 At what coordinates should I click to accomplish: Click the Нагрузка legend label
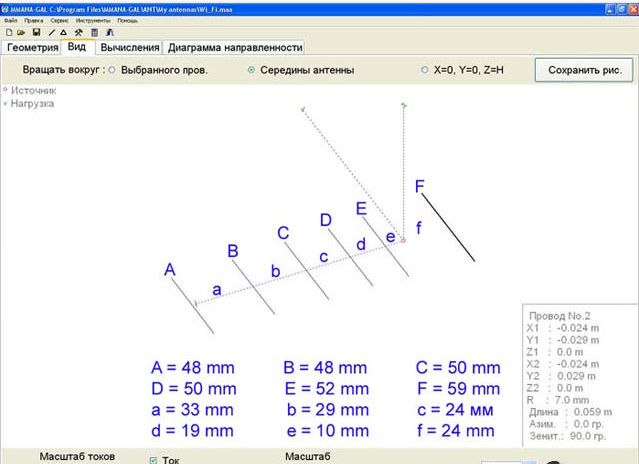pyautogui.click(x=32, y=103)
